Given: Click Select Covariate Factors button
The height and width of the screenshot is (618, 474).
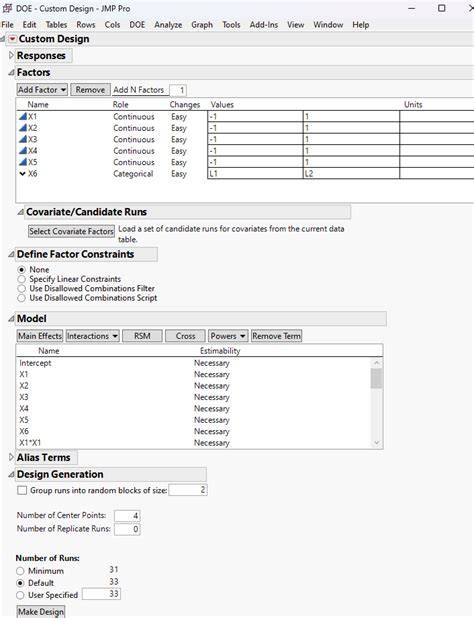Looking at the screenshot, I should point(71,231).
